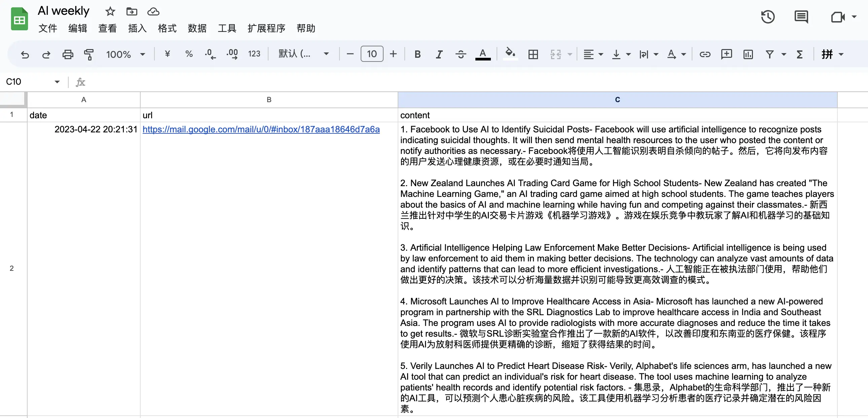The width and height of the screenshot is (868, 418).
Task: Click the undo arrow icon
Action: [x=25, y=54]
